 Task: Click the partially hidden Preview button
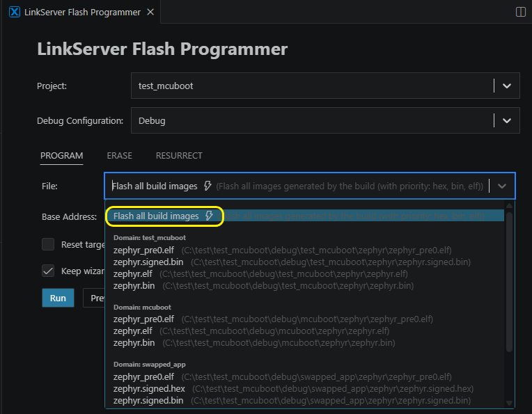pos(94,298)
